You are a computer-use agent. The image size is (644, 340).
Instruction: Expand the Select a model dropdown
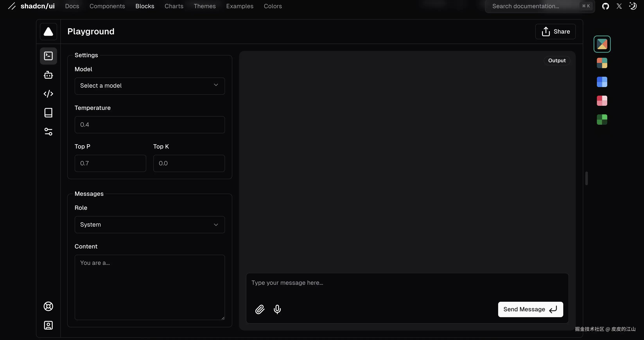pos(150,86)
